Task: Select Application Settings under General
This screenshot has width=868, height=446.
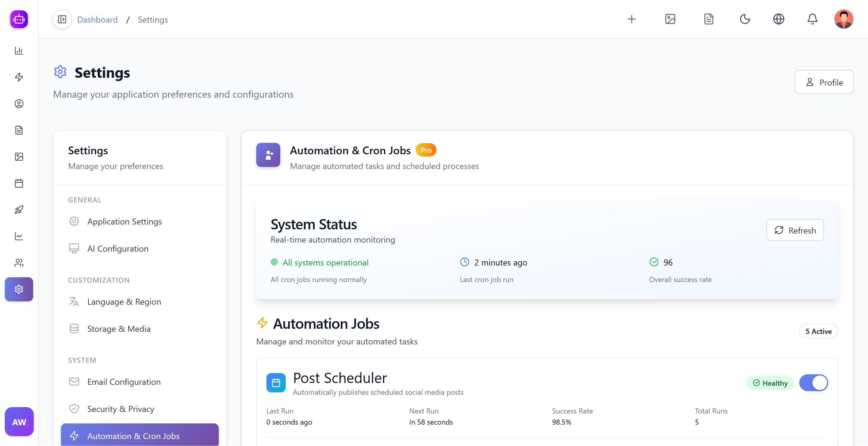Action: coord(125,221)
